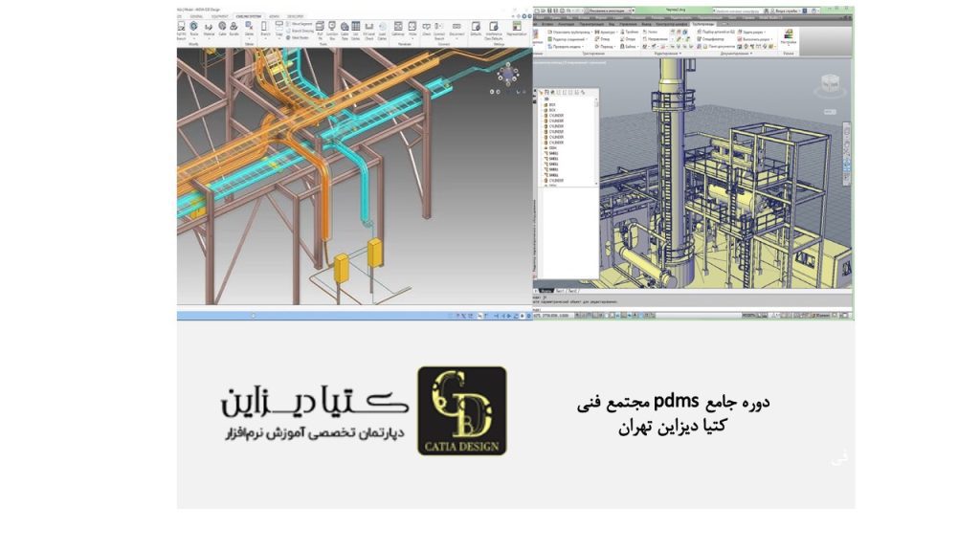Open the EQUIPMENT ribbon tab

pos(218,15)
